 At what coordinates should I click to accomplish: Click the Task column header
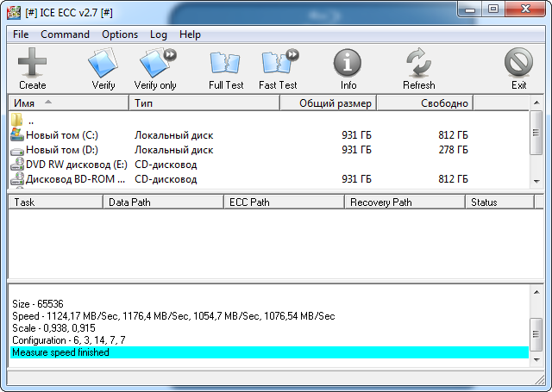pos(55,202)
